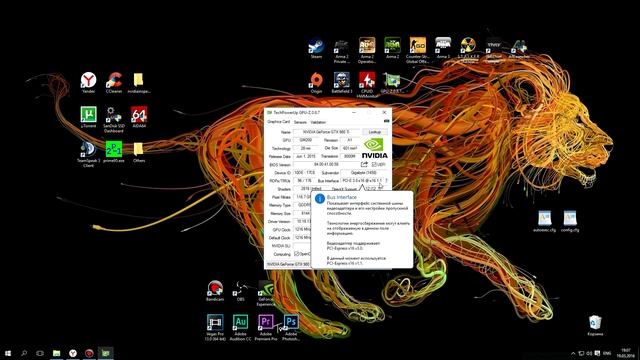Open the GPU-Z desktop shortcut

tap(392, 83)
